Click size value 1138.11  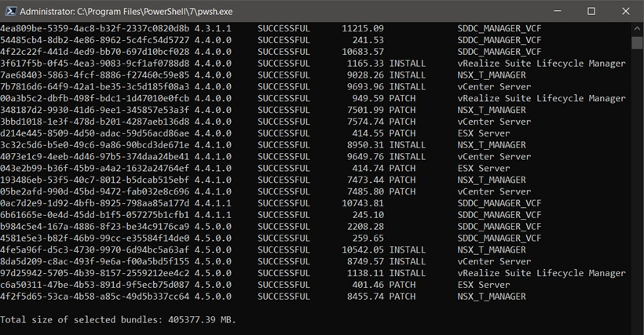[x=365, y=273]
